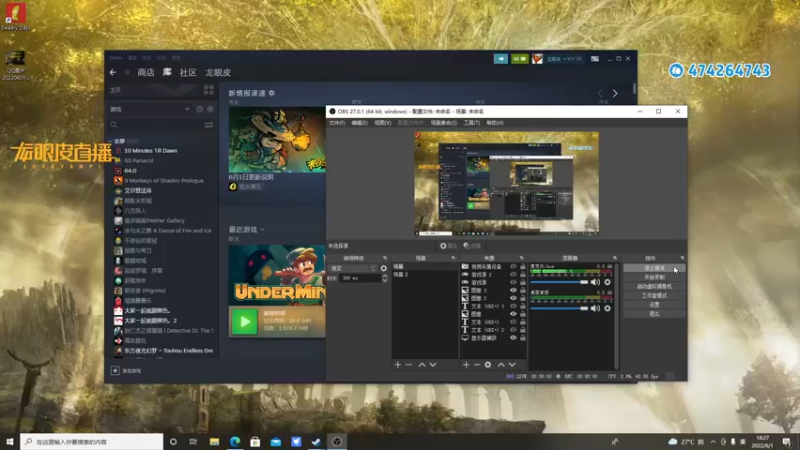The width and height of the screenshot is (800, 450).
Task: Open the 视图(V) menu in OBS
Action: pos(383,123)
